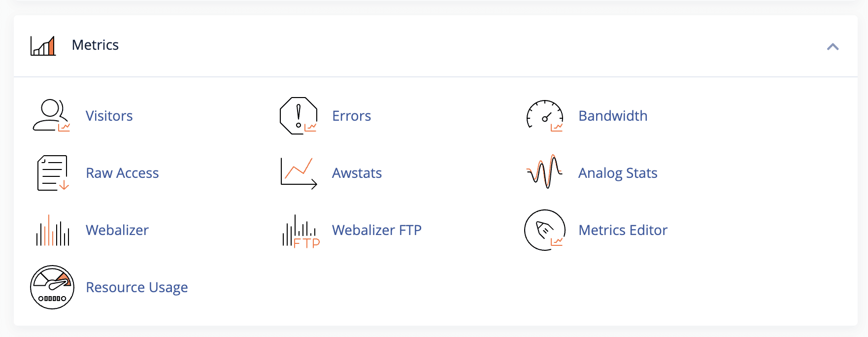
Task: Collapse the Metrics section with chevron
Action: [x=833, y=47]
